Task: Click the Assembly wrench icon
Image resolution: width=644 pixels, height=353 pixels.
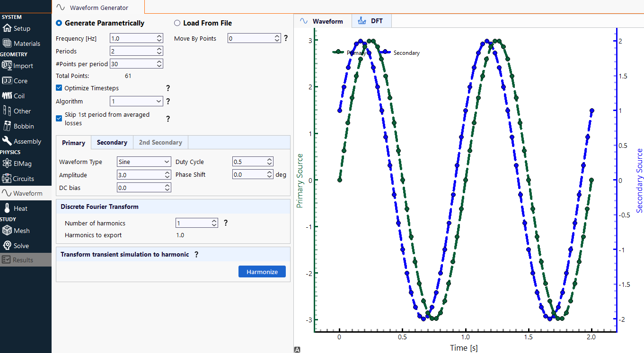Action: point(7,141)
